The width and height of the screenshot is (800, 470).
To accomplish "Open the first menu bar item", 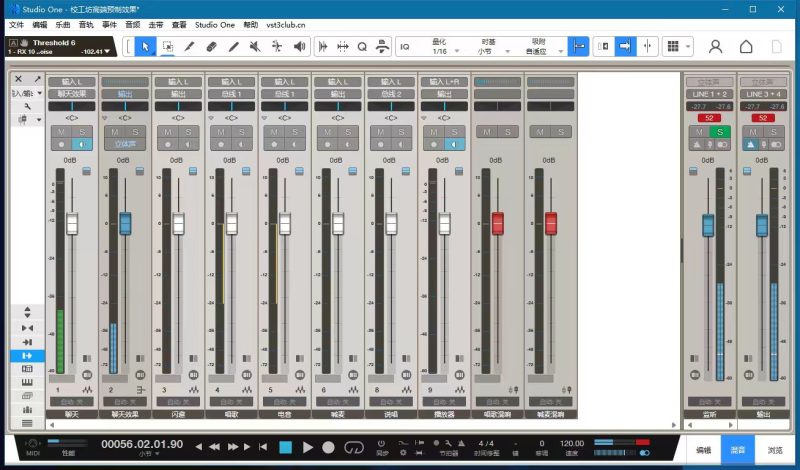I will [16, 24].
